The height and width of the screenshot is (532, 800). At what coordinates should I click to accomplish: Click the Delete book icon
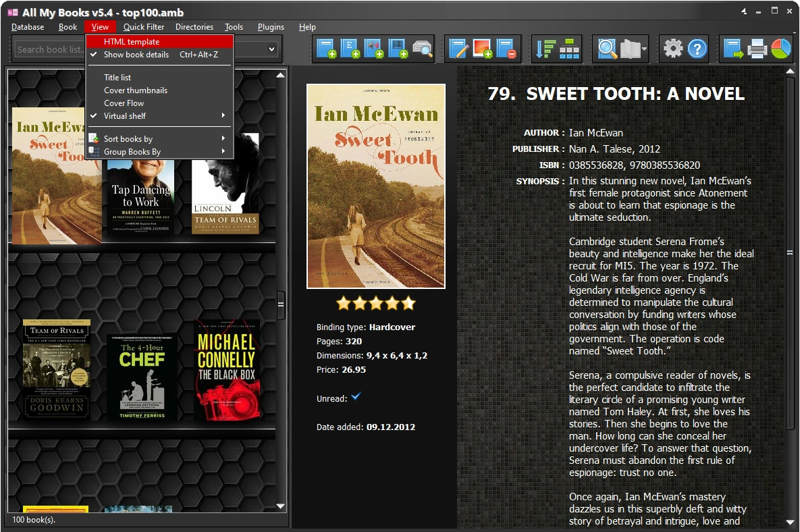(506, 49)
